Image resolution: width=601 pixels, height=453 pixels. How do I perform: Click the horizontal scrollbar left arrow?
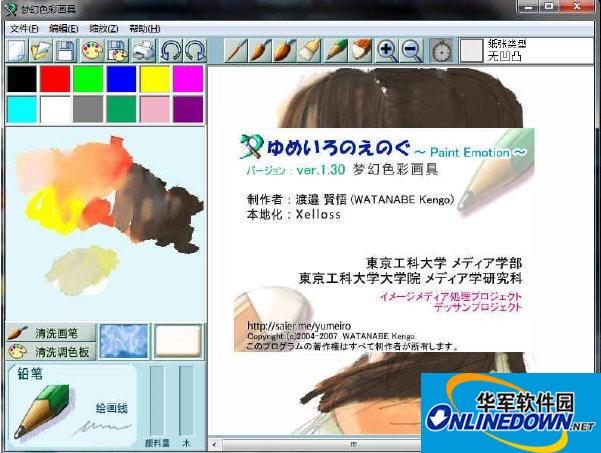tap(215, 445)
